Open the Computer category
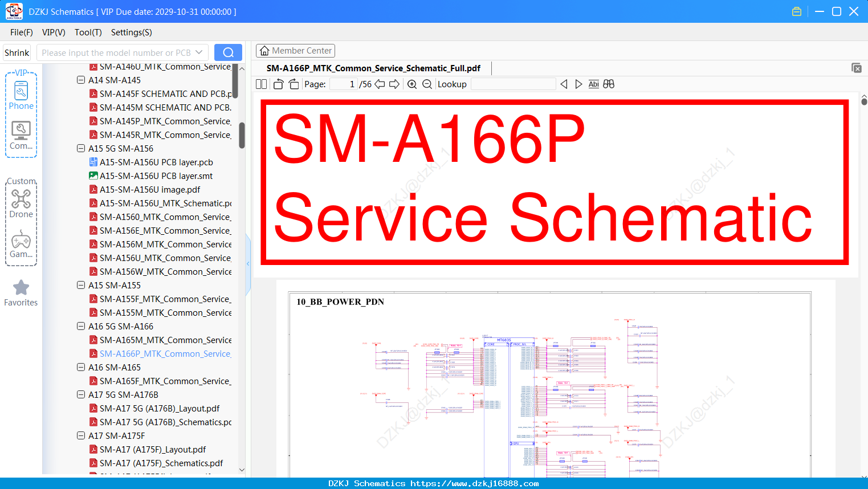The image size is (868, 489). pyautogui.click(x=21, y=136)
